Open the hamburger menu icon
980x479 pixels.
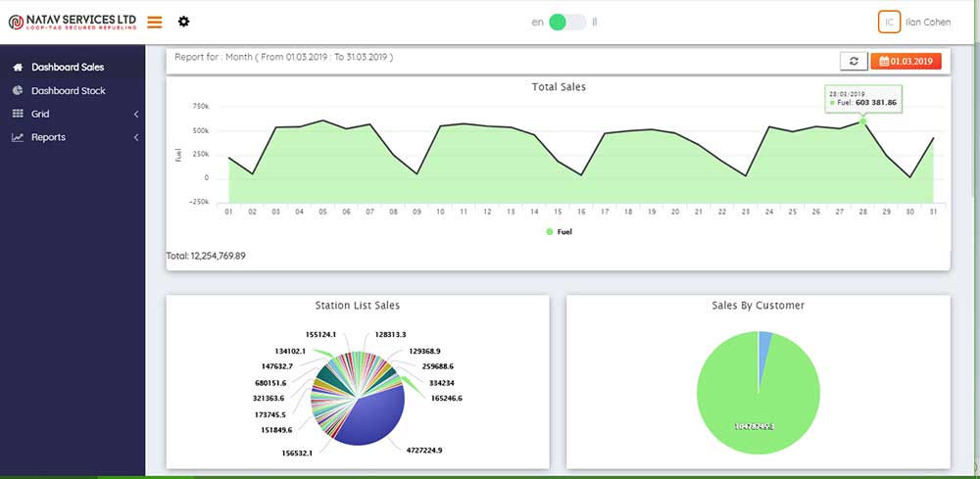click(155, 22)
